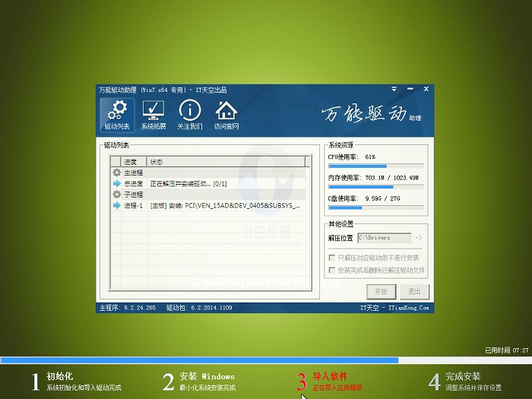532x399 pixels.
Task: Click memory usage 703.1M / 1023.49M value
Action: (x=392, y=178)
